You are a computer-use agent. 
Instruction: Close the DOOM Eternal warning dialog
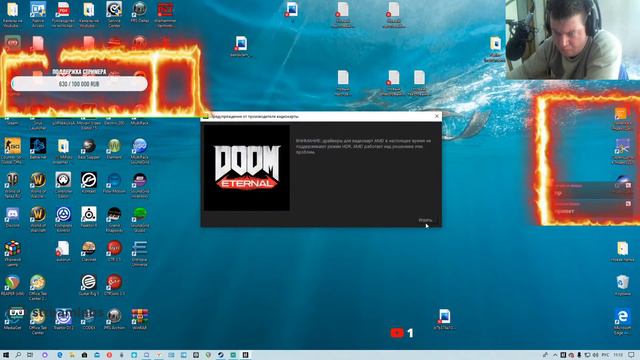tap(436, 116)
